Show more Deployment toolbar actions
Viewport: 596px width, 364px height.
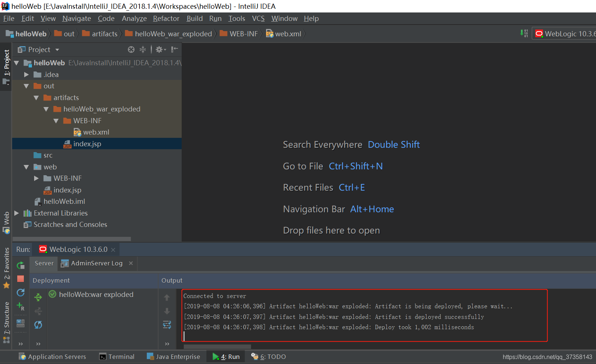click(38, 344)
